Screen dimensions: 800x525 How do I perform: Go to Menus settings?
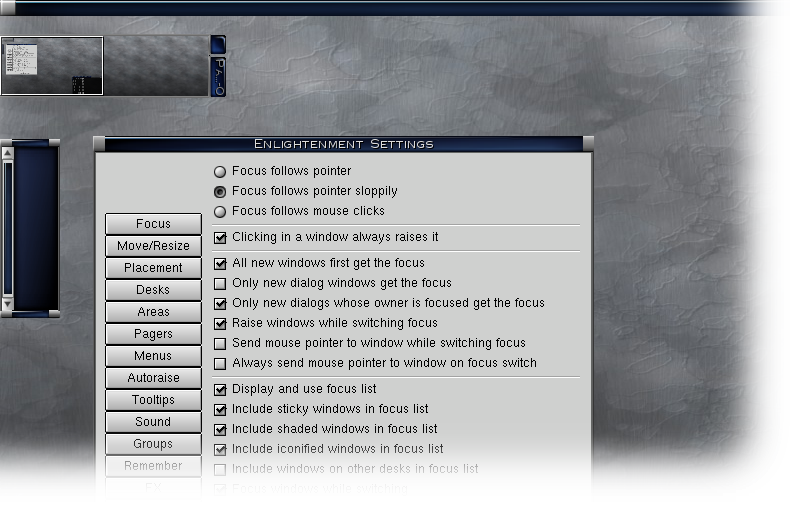pyautogui.click(x=153, y=356)
